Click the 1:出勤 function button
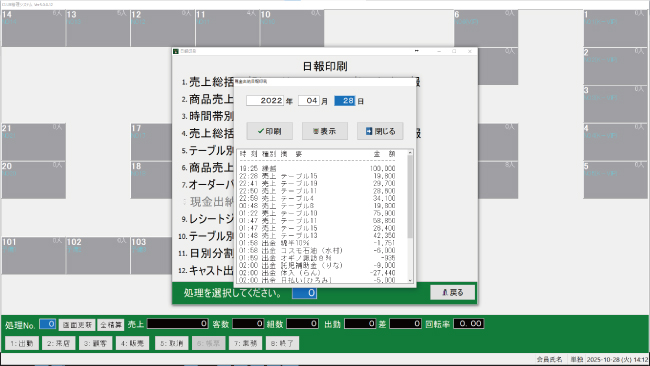The image size is (650, 366). [22, 343]
